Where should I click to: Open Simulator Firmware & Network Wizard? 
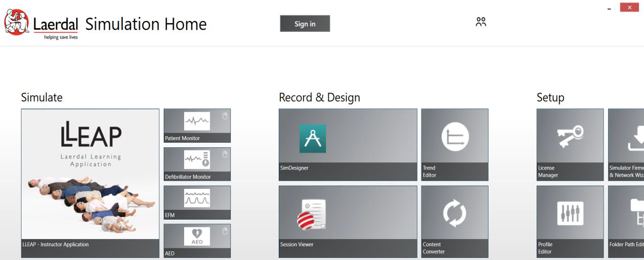click(x=626, y=144)
